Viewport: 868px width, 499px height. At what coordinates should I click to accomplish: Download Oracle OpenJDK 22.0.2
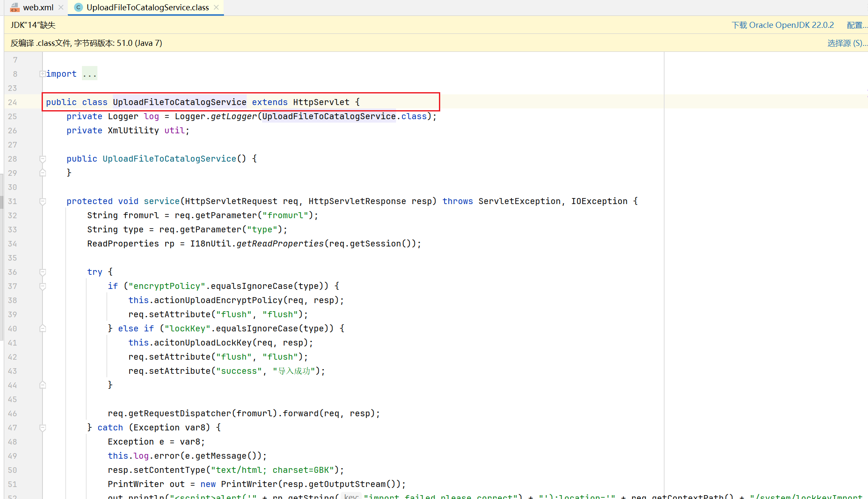pos(782,25)
